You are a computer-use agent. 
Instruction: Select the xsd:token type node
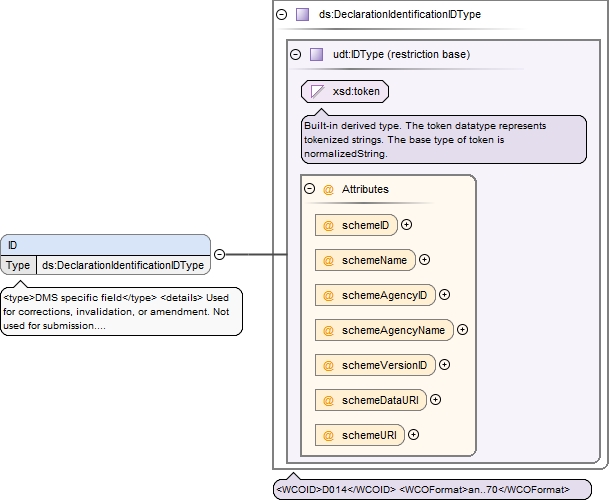pos(345,92)
